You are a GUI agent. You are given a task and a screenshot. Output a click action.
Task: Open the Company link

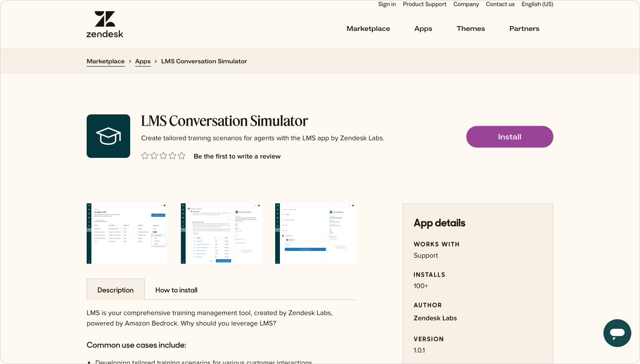(466, 4)
